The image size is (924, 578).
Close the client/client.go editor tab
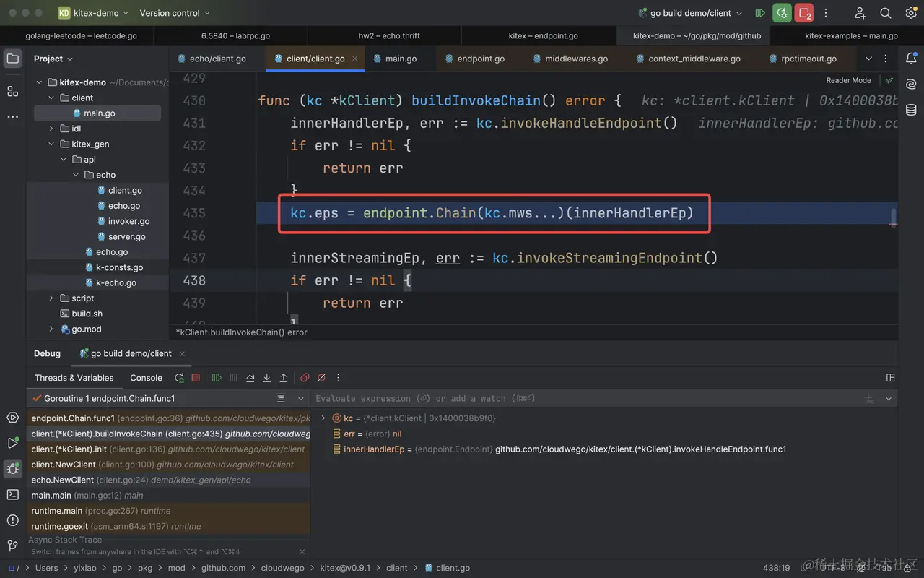[355, 59]
